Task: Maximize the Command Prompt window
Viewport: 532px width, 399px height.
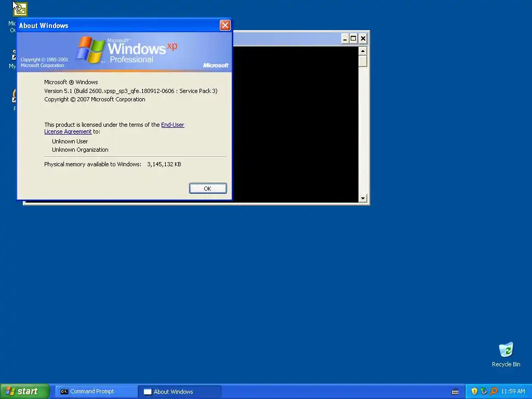Action: [353, 38]
